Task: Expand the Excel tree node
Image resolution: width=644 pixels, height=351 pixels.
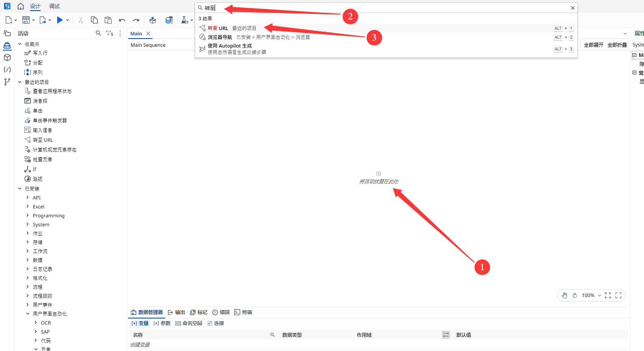Action: [x=28, y=206]
